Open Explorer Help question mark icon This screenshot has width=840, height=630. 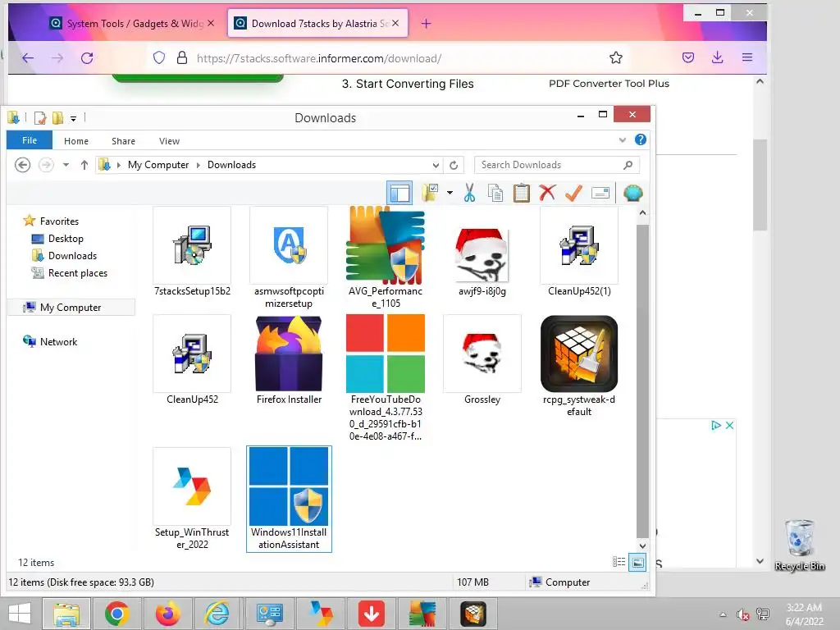click(x=640, y=139)
